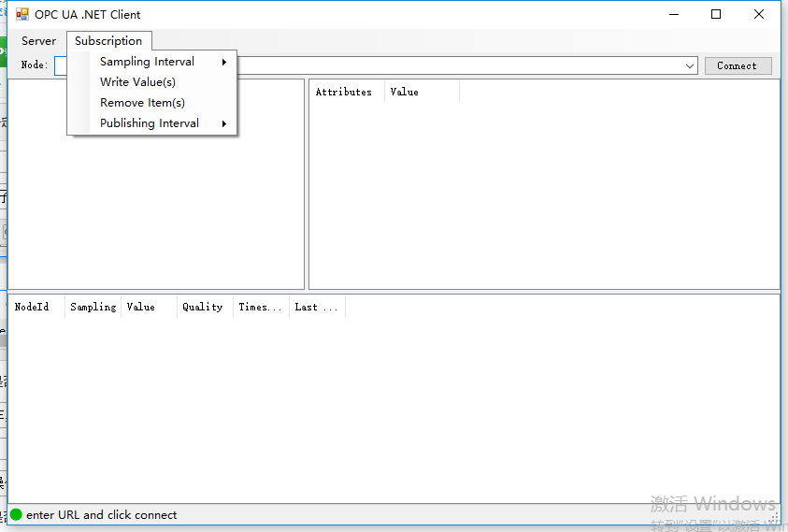Click the Last ... column header

(317, 307)
